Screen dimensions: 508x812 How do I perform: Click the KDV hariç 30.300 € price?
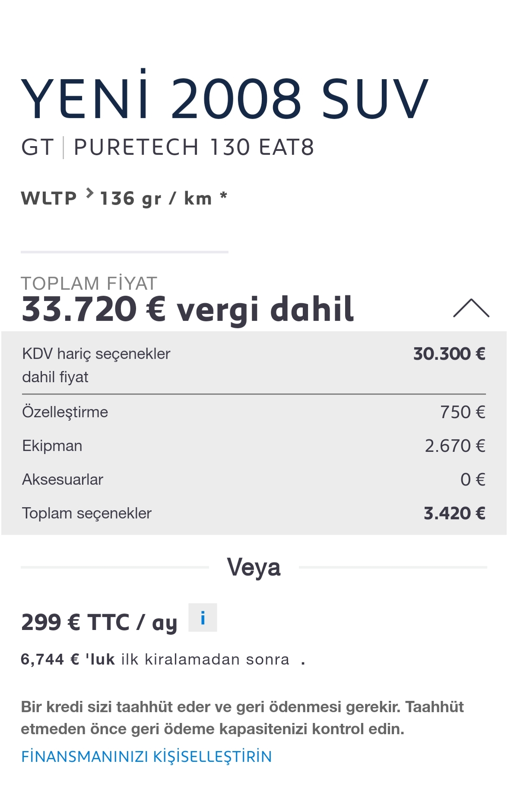pos(449,354)
